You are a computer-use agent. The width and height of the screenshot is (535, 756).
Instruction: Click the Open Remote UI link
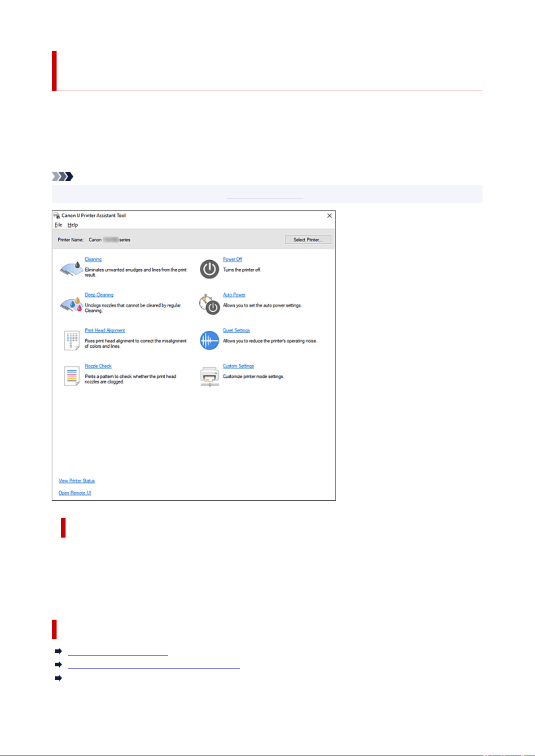pyautogui.click(x=75, y=493)
